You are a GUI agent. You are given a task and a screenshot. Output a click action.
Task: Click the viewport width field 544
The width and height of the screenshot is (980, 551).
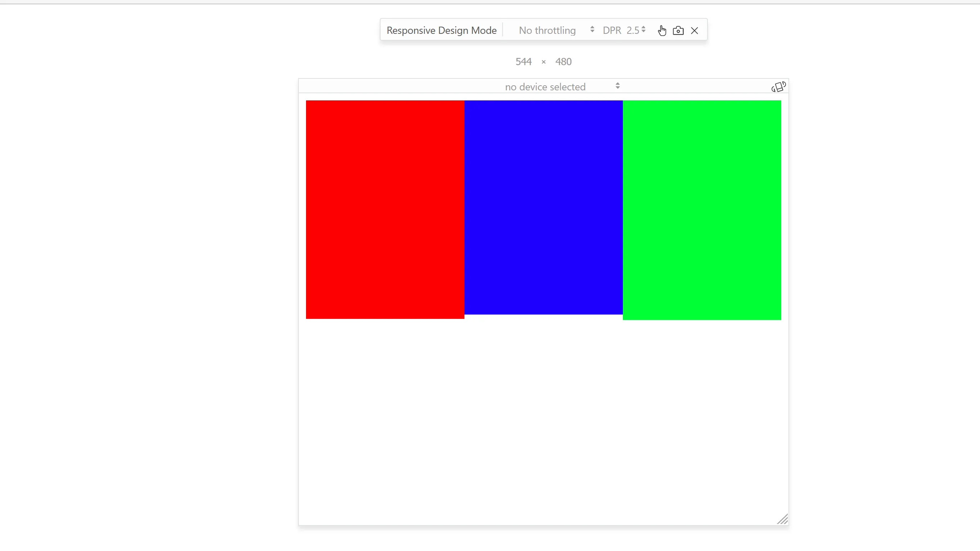click(x=523, y=62)
